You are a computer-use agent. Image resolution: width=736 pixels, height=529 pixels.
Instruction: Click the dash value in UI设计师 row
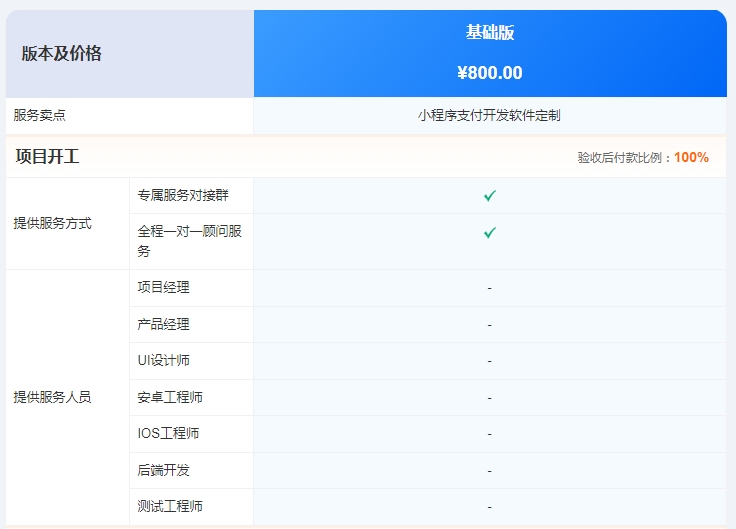tap(490, 361)
